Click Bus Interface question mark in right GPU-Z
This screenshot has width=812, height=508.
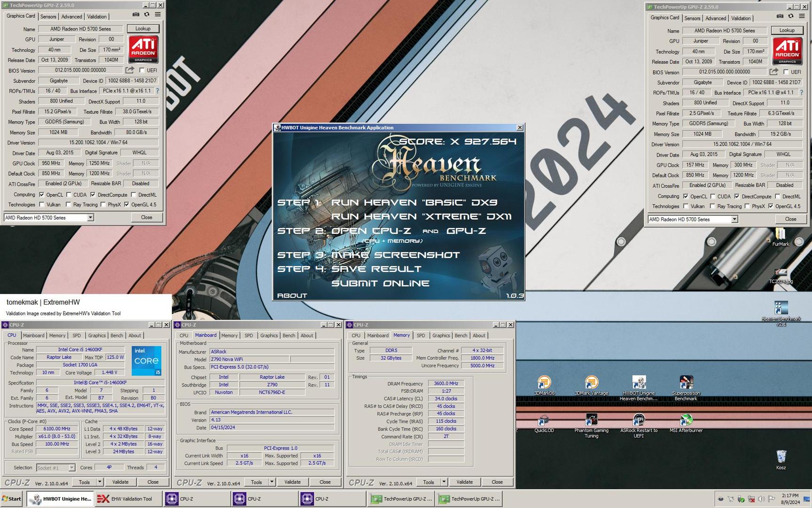[802, 93]
